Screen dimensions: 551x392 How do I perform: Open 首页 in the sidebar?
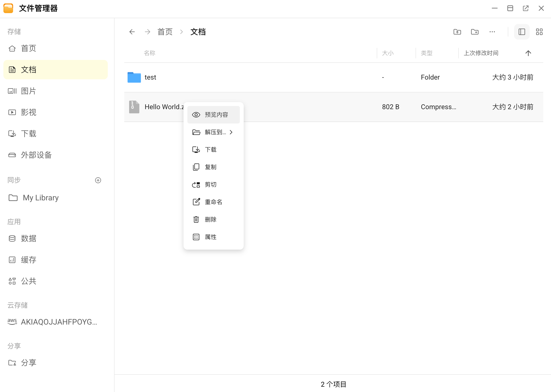(56, 48)
